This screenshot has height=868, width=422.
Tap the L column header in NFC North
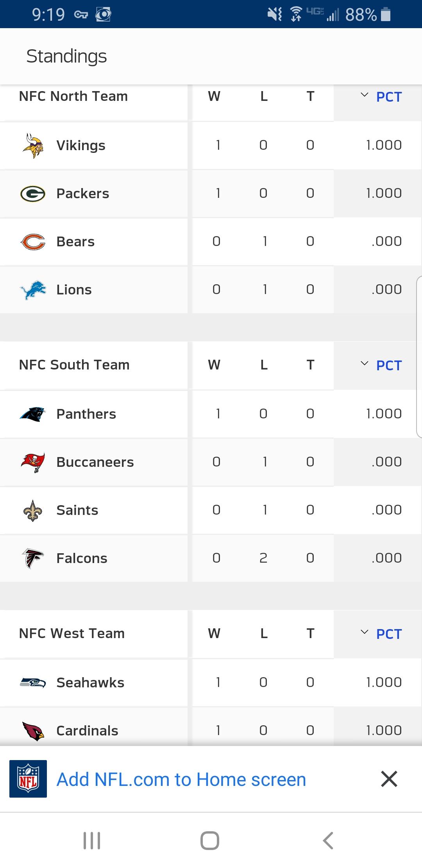tap(264, 96)
